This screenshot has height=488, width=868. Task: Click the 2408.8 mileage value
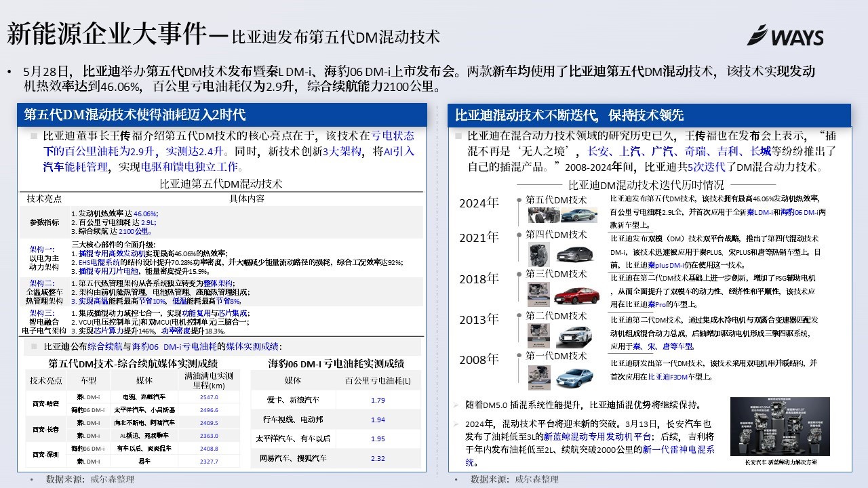[x=209, y=448]
